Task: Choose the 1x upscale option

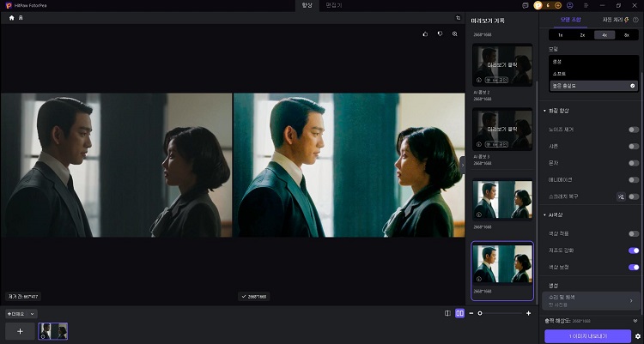Action: (x=560, y=35)
